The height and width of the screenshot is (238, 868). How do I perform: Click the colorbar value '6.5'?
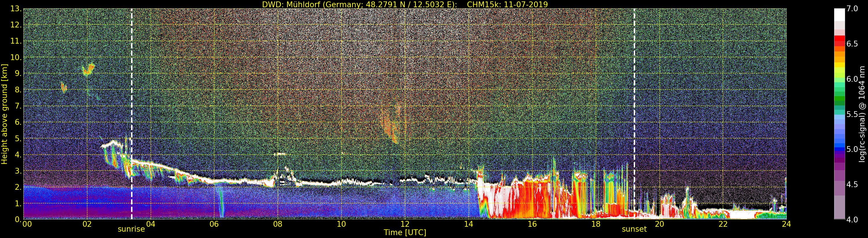tap(852, 44)
